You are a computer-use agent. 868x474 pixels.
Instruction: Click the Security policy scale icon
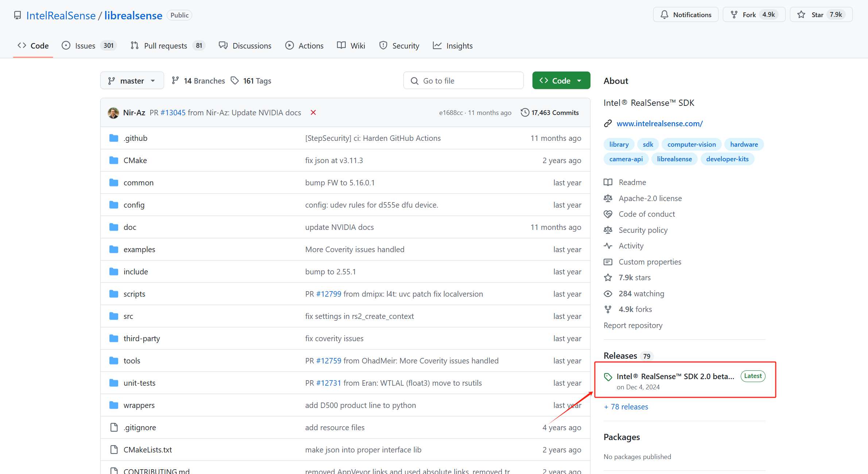(608, 230)
